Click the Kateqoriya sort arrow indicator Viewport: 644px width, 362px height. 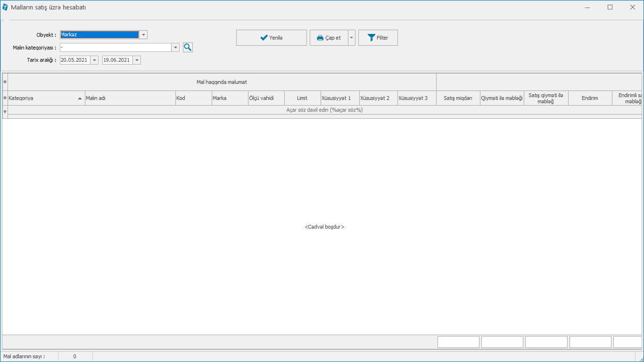[80, 99]
